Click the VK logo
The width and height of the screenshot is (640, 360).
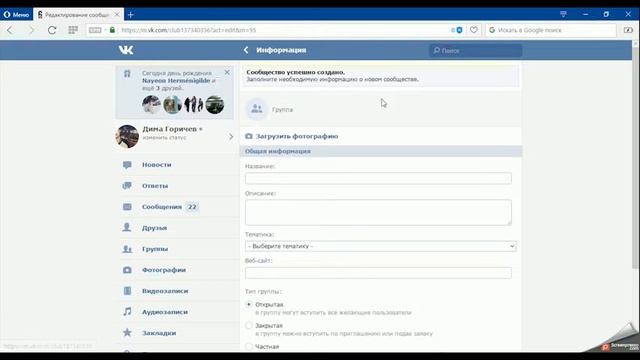(x=126, y=50)
